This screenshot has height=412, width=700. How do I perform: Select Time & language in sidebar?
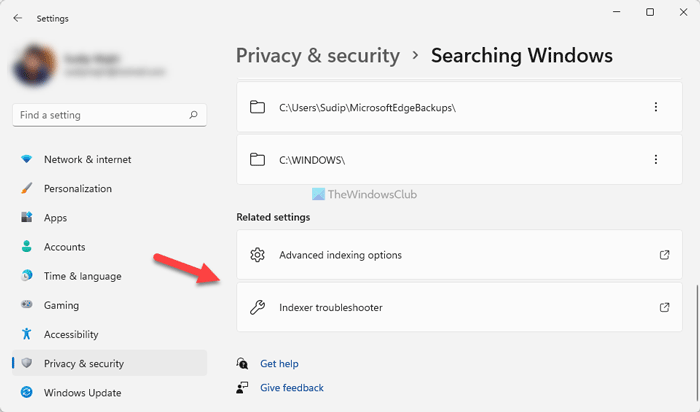pos(82,276)
